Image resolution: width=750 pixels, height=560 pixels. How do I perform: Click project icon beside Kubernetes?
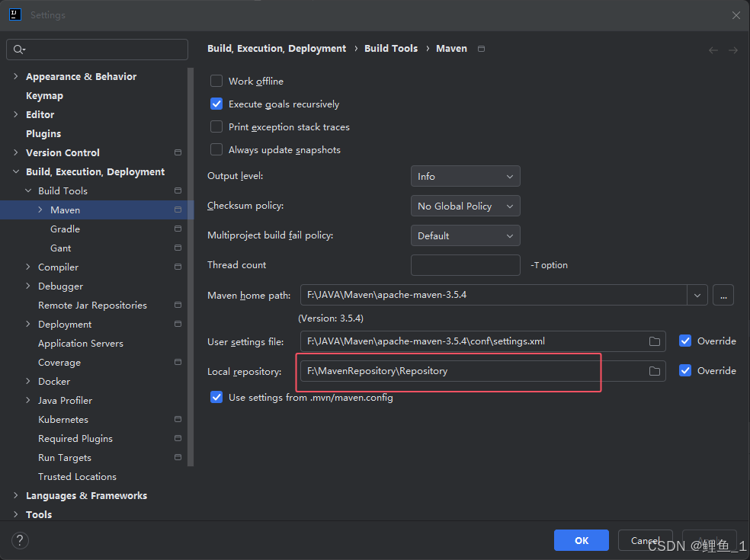(x=178, y=419)
